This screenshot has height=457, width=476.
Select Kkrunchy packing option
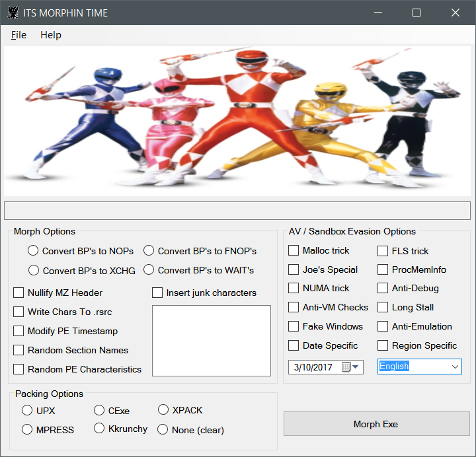99,429
